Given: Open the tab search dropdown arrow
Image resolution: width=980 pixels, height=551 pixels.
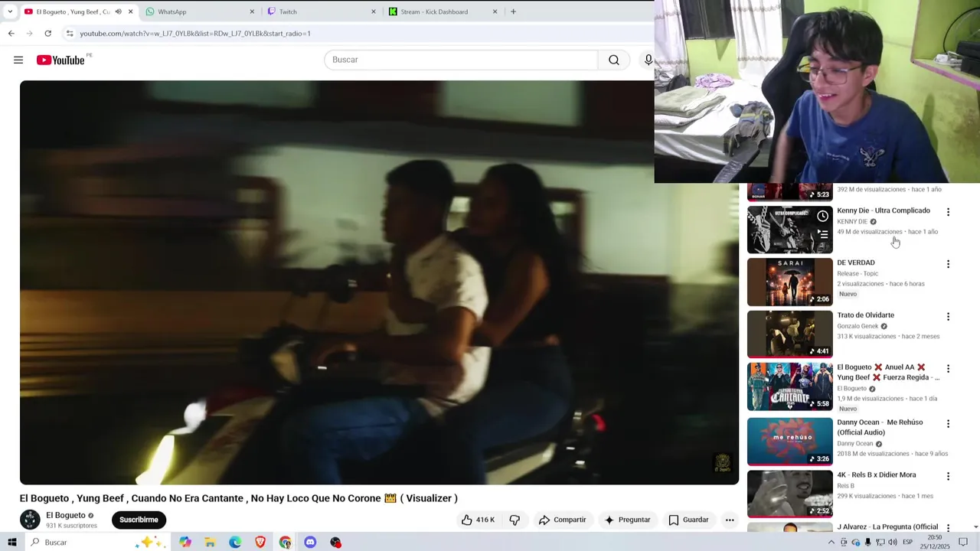Looking at the screenshot, I should pyautogui.click(x=10, y=11).
